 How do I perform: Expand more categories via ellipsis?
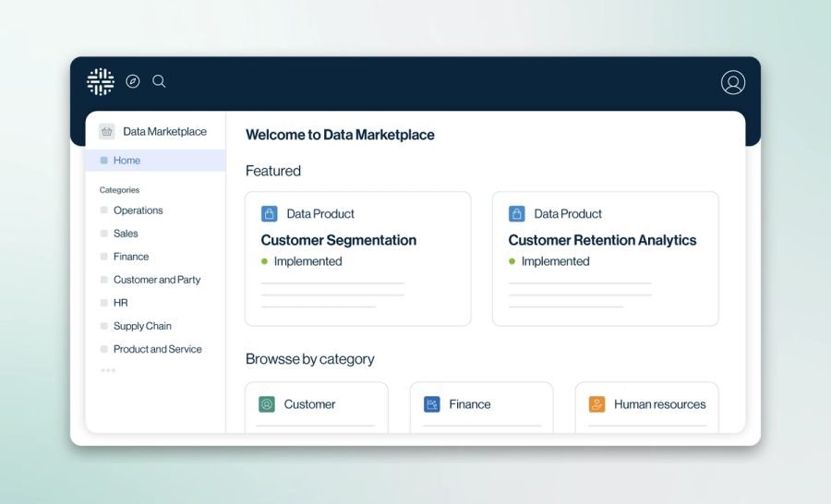pyautogui.click(x=108, y=370)
